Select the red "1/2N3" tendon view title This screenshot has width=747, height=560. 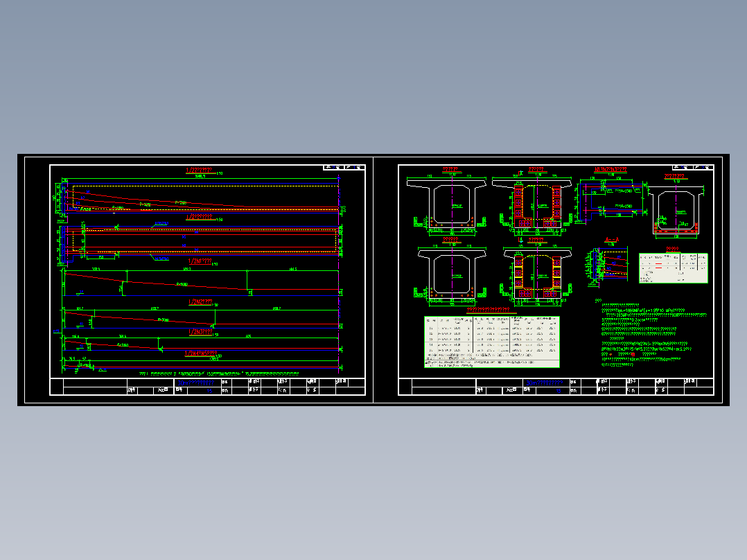coord(200,332)
